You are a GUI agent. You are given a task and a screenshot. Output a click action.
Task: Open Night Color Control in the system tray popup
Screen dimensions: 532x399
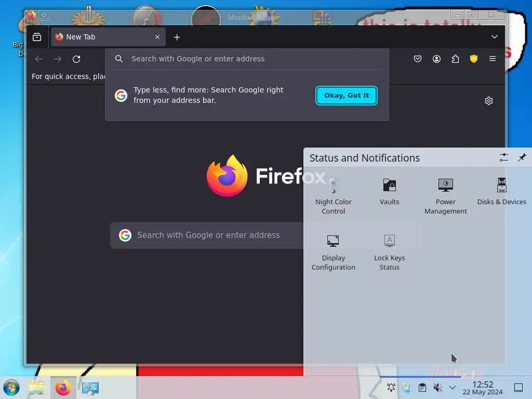[x=333, y=196]
